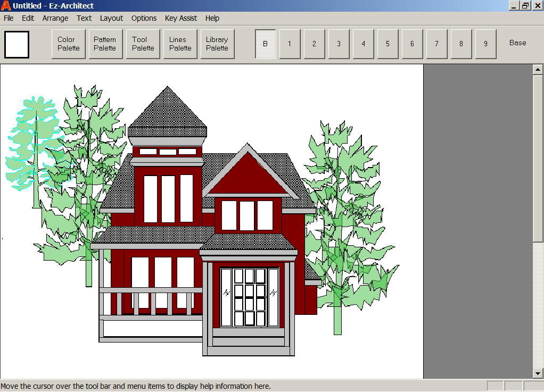The width and height of the screenshot is (544, 392).
Task: Click the Ez-Architect app icon in title bar
Action: pos(6,6)
